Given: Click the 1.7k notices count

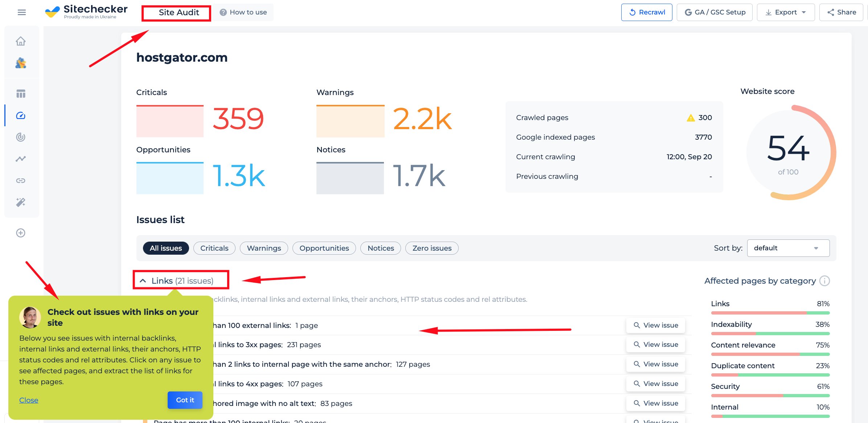Looking at the screenshot, I should 419,176.
